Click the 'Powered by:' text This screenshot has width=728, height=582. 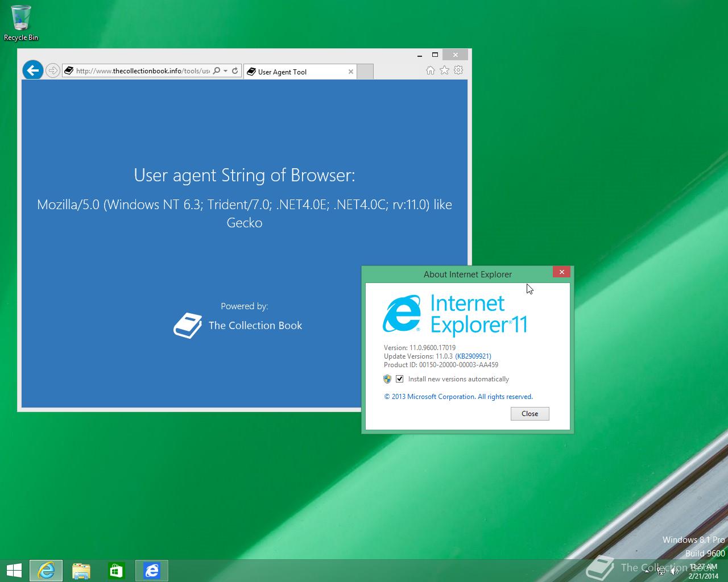click(245, 306)
